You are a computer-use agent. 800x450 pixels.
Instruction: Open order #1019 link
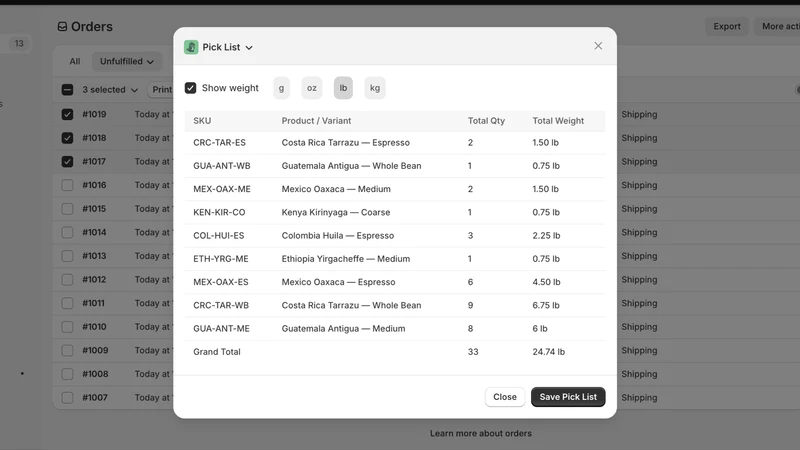(94, 114)
